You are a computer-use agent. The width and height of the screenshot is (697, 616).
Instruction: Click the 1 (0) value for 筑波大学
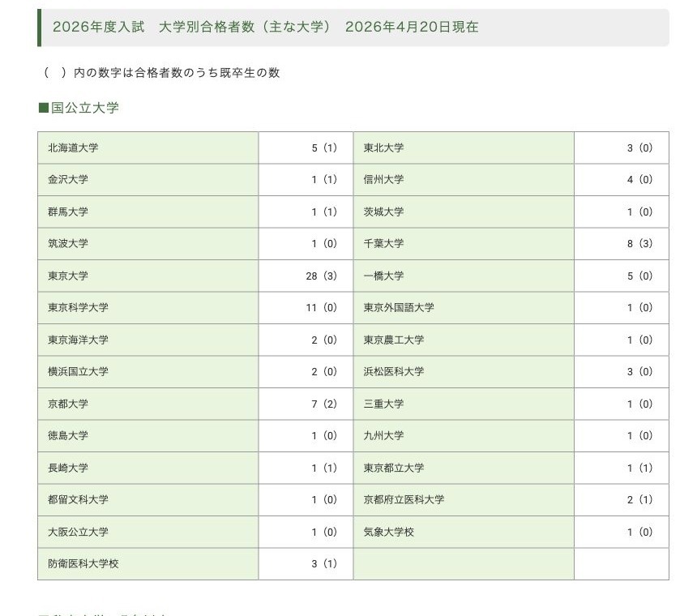tap(324, 243)
